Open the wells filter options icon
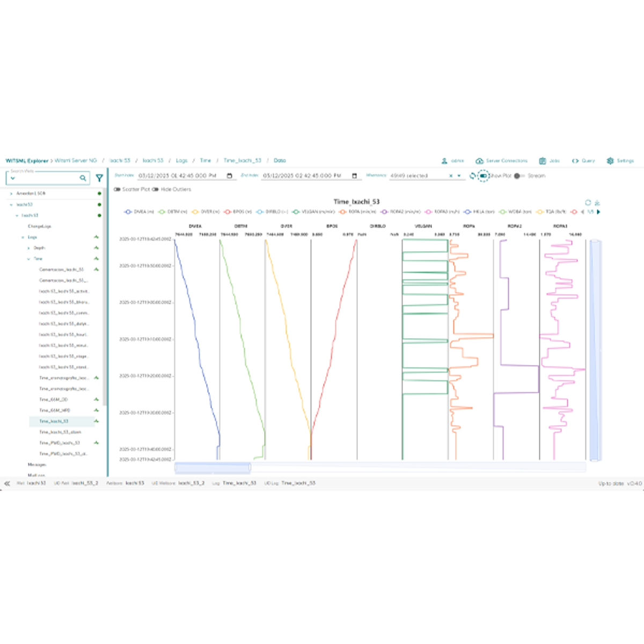This screenshot has height=644, width=644. click(x=99, y=178)
